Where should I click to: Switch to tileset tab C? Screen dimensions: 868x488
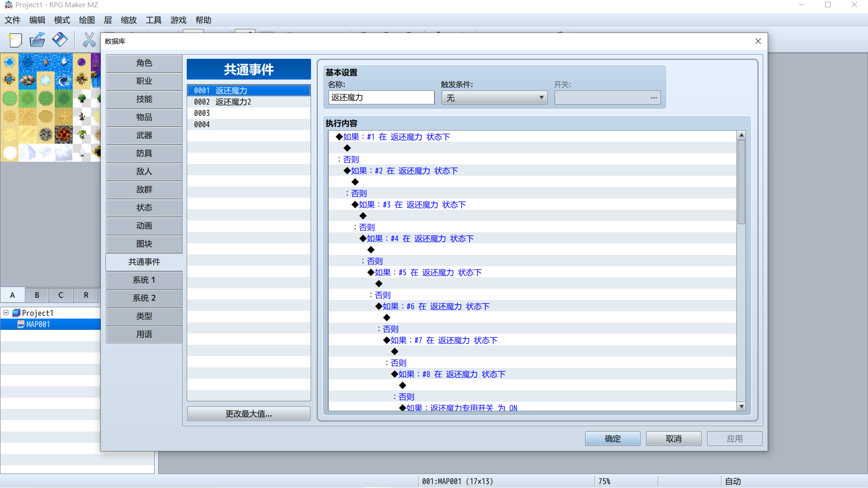tap(61, 295)
